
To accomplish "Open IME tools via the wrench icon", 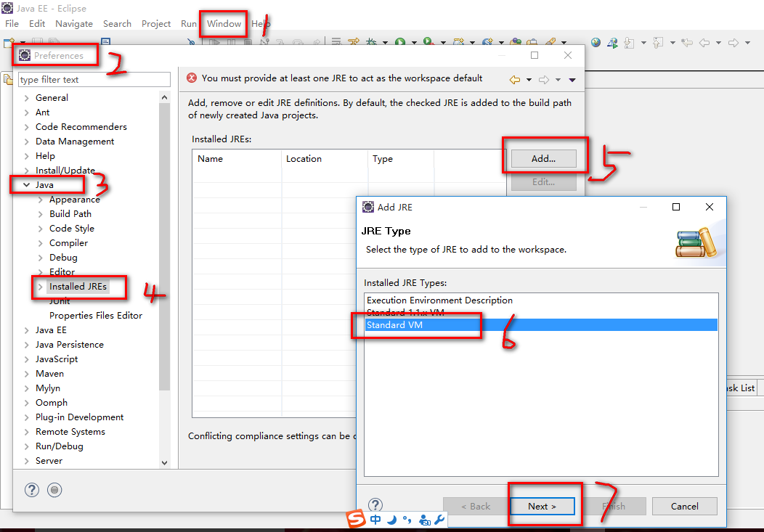I will tap(439, 520).
